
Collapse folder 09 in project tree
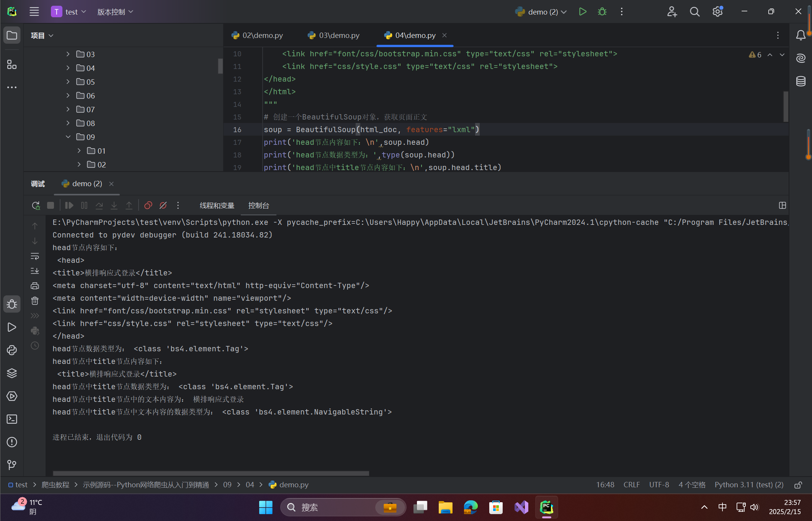pyautogui.click(x=68, y=137)
